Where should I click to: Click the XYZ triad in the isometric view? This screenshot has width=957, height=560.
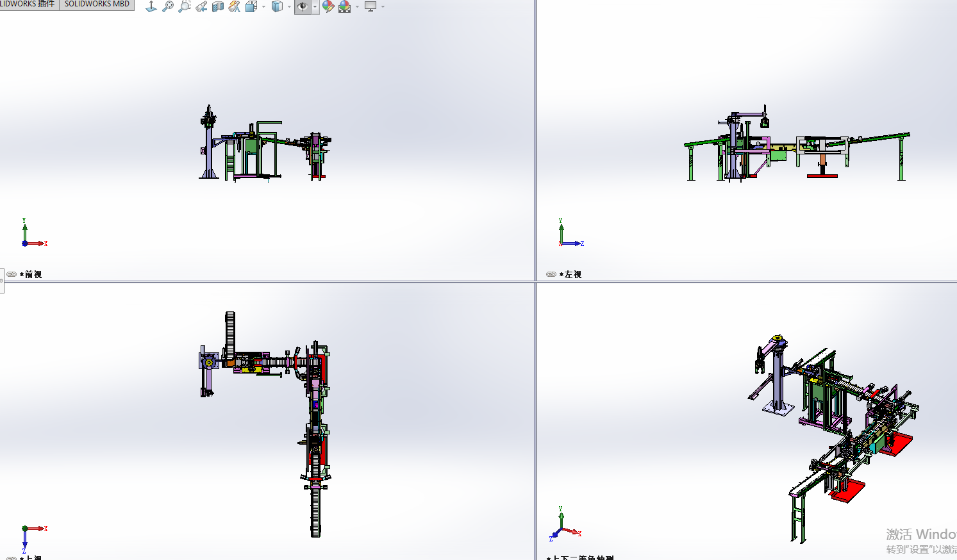point(565,523)
